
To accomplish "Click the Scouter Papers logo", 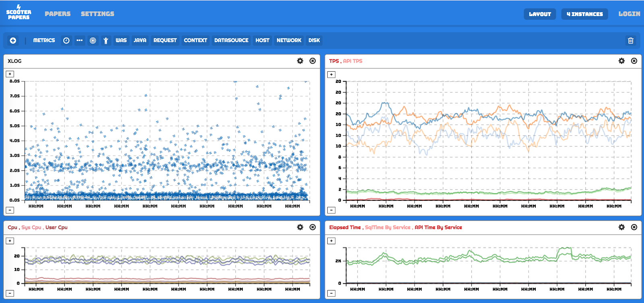I will (19, 12).
